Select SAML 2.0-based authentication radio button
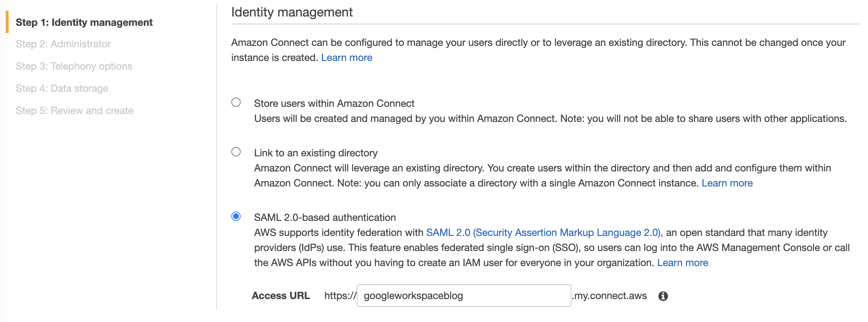This screenshot has width=868, height=322. click(236, 216)
